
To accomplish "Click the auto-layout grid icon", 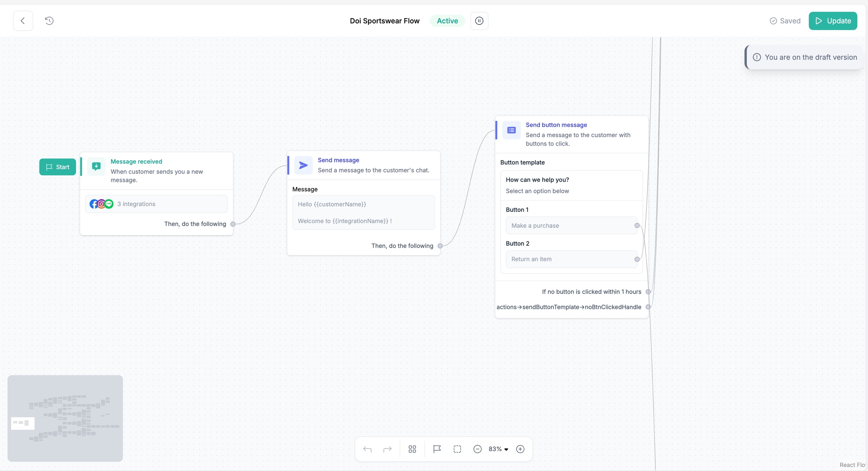I will pyautogui.click(x=412, y=449).
